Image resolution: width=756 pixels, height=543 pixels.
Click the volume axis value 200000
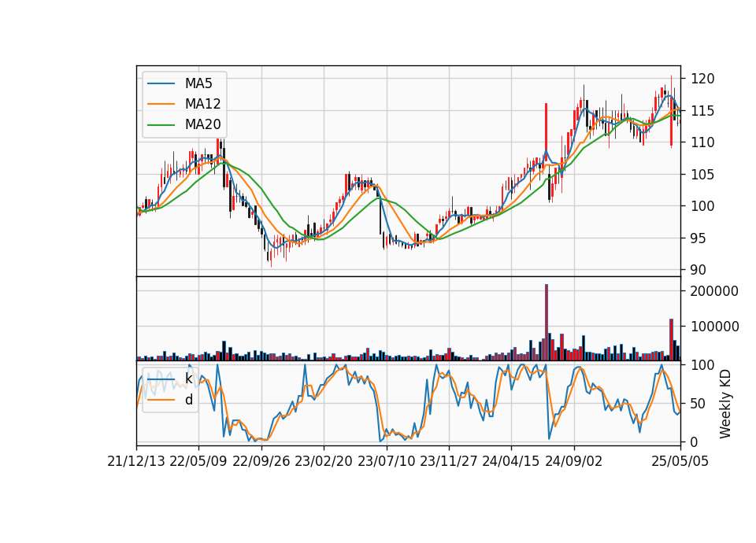pyautogui.click(x=714, y=291)
